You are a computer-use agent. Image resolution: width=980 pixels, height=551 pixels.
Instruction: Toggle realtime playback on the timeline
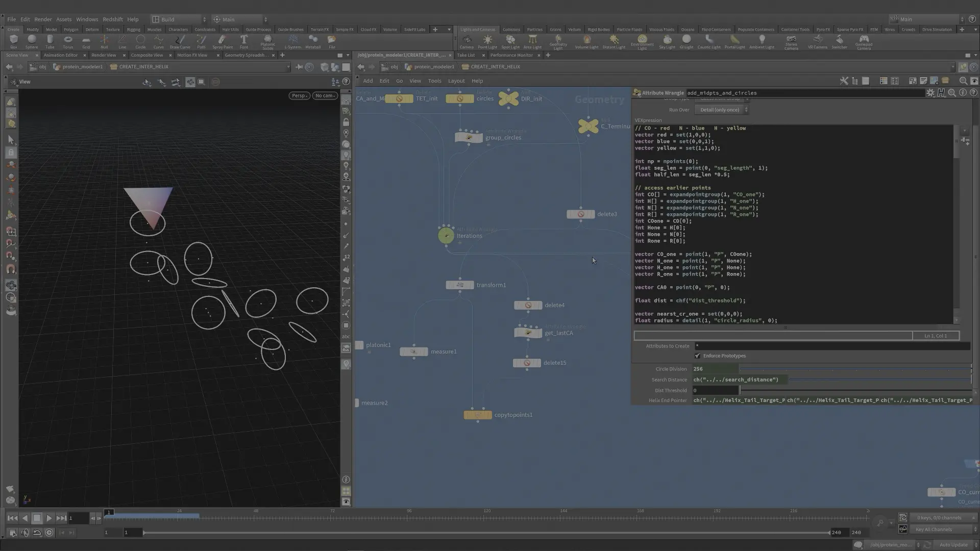click(x=50, y=532)
